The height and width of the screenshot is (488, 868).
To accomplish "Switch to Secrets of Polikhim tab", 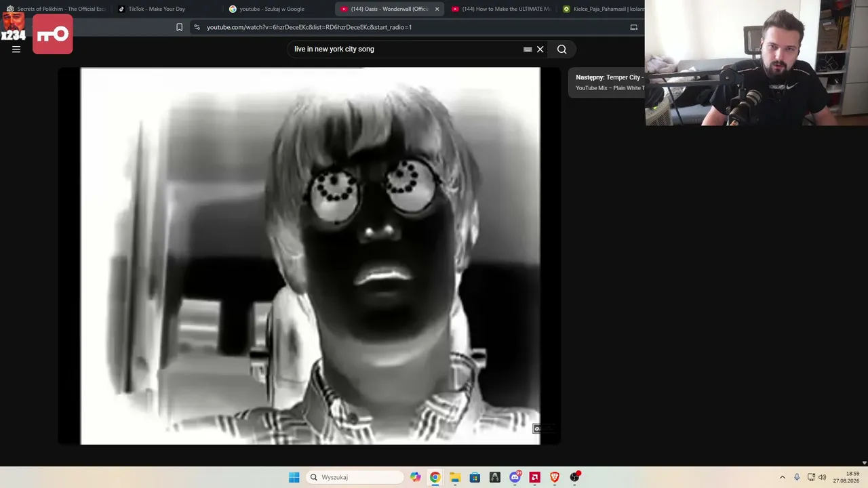I will pyautogui.click(x=56, y=9).
